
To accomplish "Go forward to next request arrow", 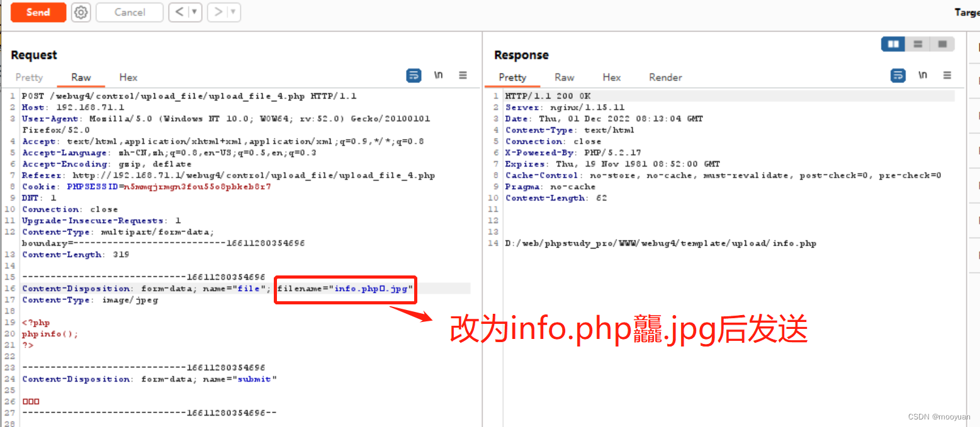I will click(218, 13).
